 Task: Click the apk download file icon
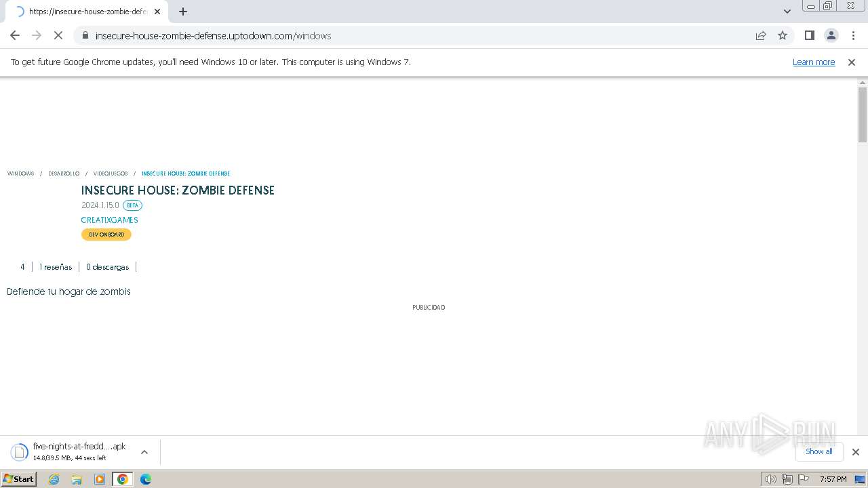[20, 452]
